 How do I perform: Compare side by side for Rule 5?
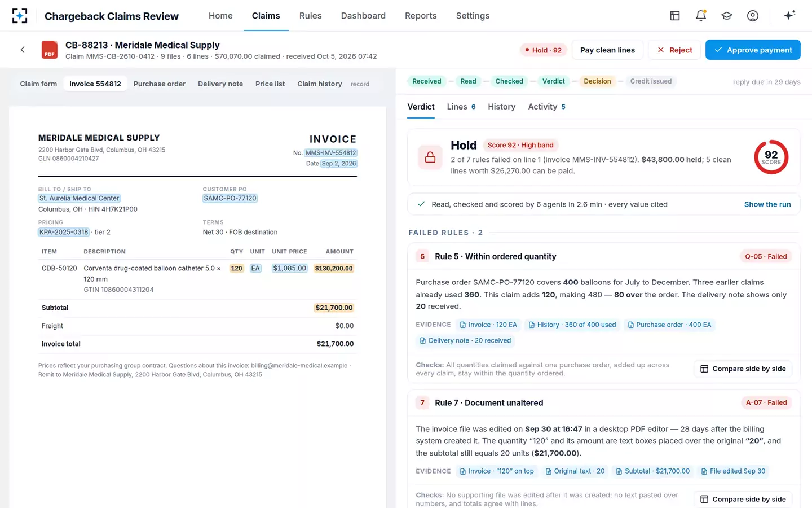[x=743, y=369]
